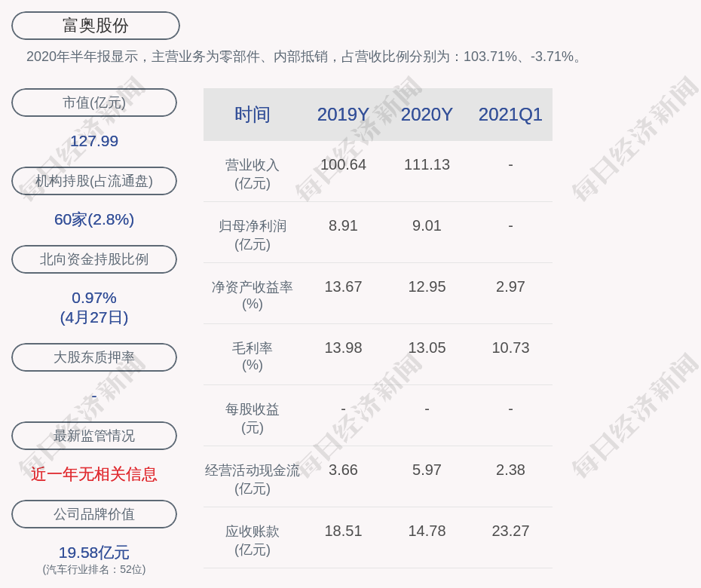This screenshot has width=701, height=588.
Task: Select the 8.91 net profit cell
Action: pyautogui.click(x=344, y=226)
